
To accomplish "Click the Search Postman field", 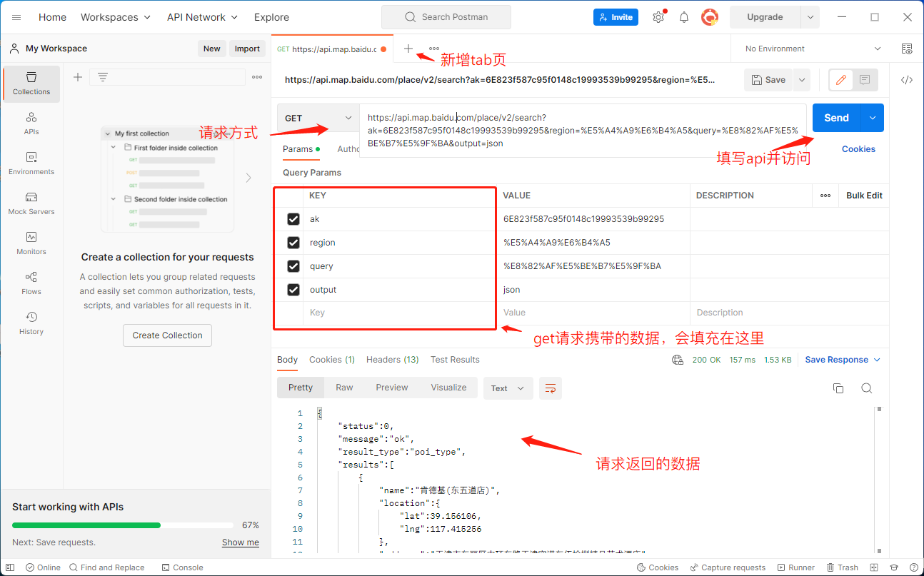I will (446, 17).
